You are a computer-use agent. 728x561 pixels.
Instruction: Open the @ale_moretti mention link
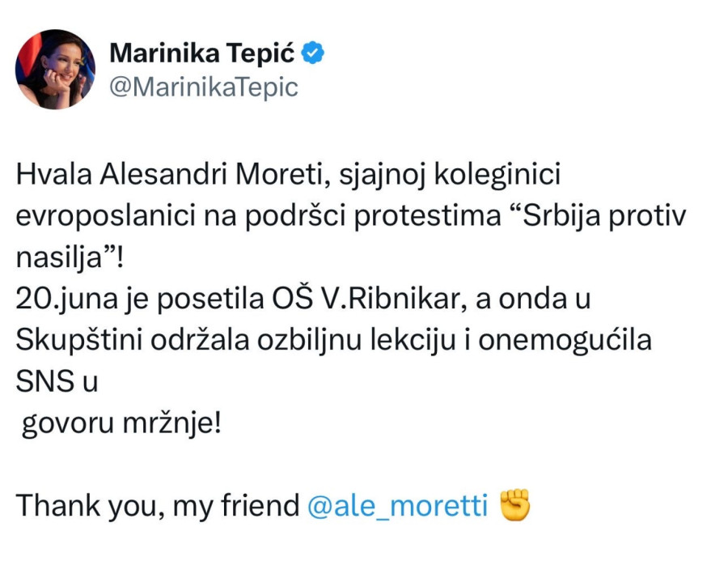point(398,506)
